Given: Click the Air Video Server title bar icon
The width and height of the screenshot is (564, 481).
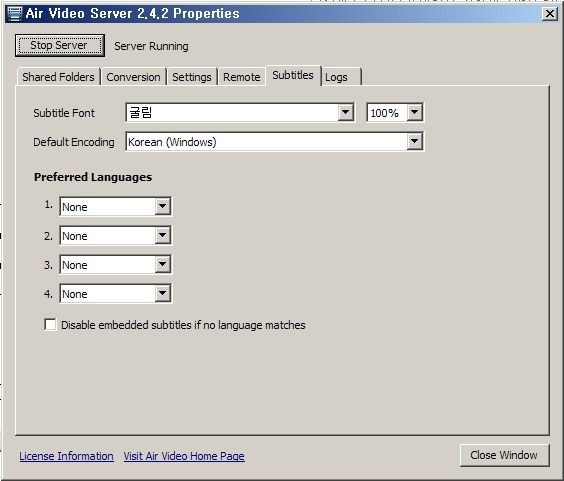Looking at the screenshot, I should click(15, 14).
